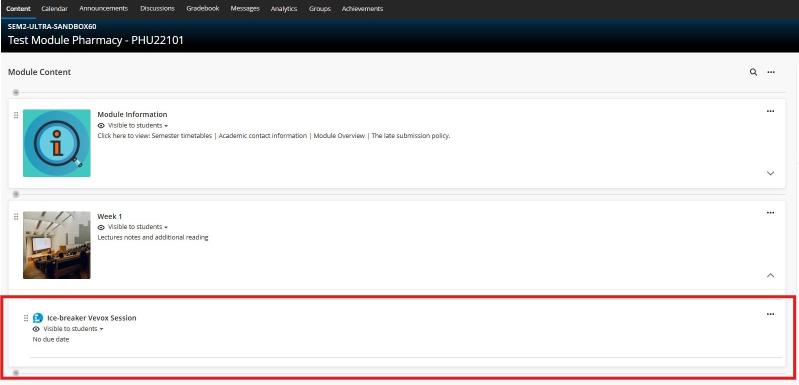This screenshot has width=799, height=385.
Task: Click the Vevox session item icon
Action: 38,318
